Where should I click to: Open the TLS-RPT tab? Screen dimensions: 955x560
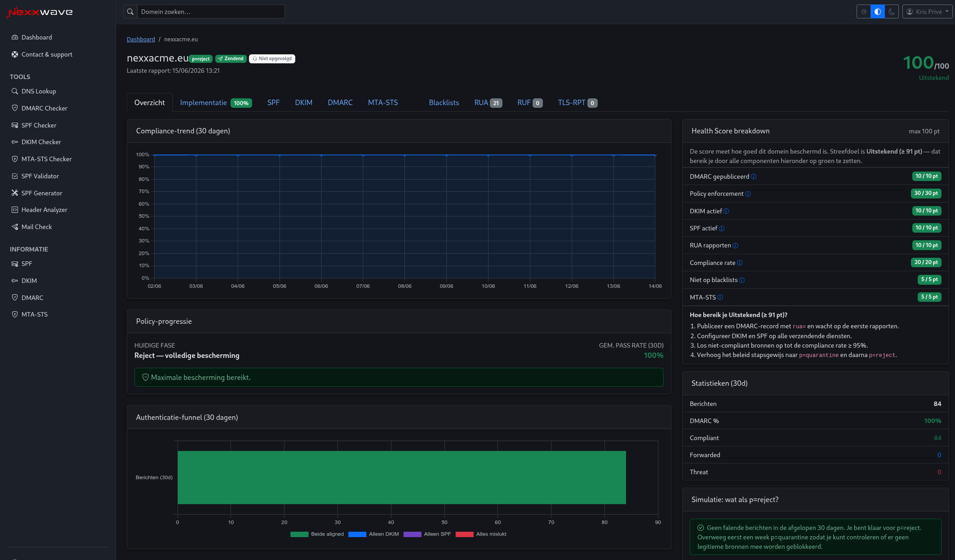pos(577,102)
